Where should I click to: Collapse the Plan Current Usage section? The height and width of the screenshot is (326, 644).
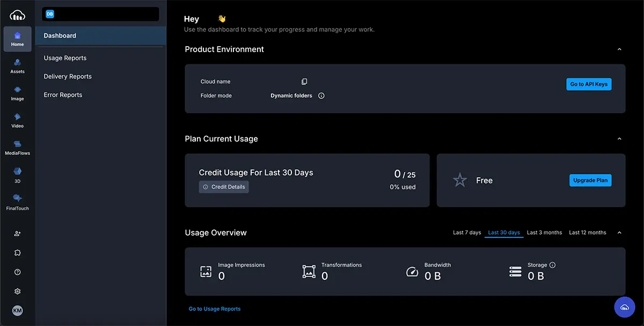(619, 139)
